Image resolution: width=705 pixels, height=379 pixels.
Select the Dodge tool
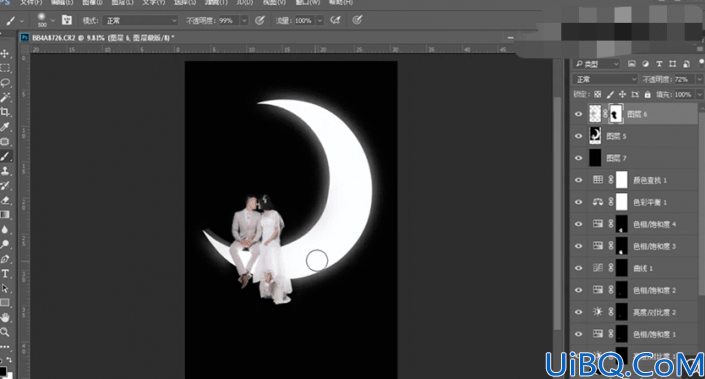pos(5,244)
